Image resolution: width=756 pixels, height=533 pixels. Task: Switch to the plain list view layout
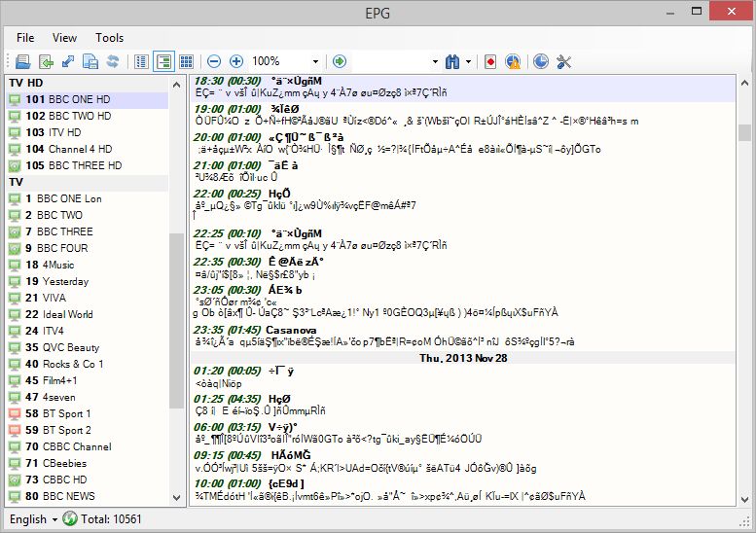click(x=142, y=61)
